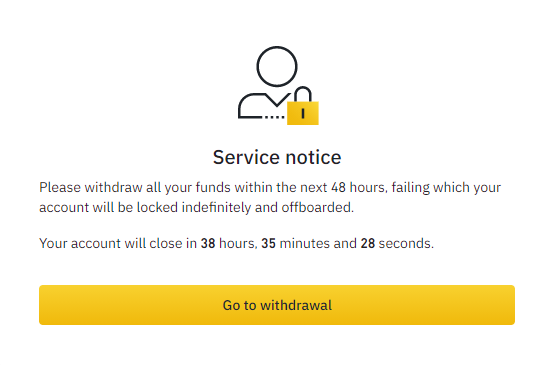Click the user profile head circle
552x365 pixels.
tap(277, 66)
